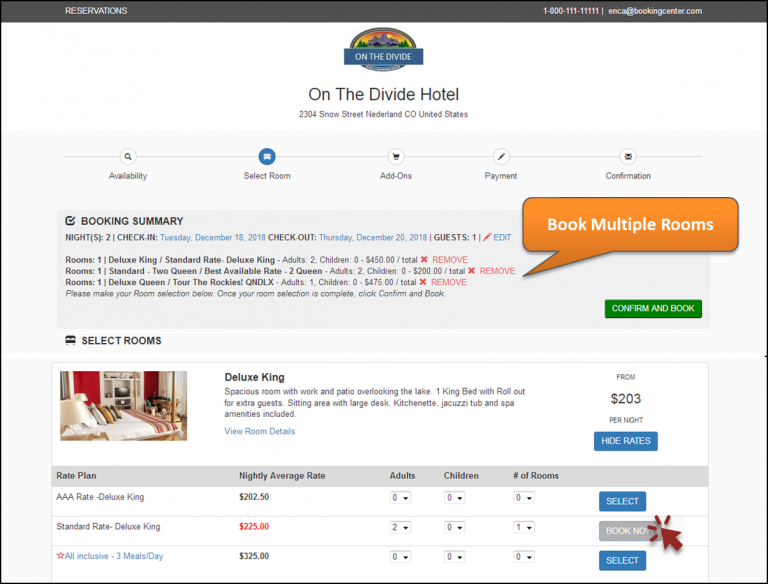
Task: Click the hotel address 2304 Snow Street
Action: click(x=384, y=114)
